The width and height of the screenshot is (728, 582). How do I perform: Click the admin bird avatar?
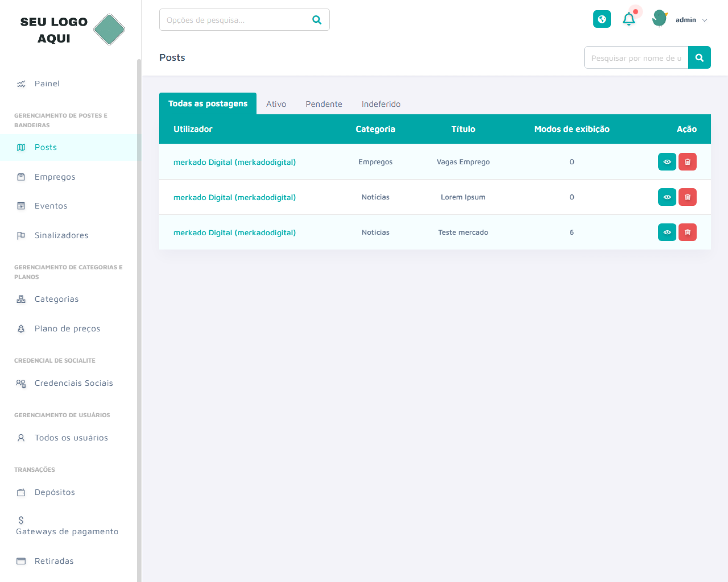pyautogui.click(x=659, y=19)
